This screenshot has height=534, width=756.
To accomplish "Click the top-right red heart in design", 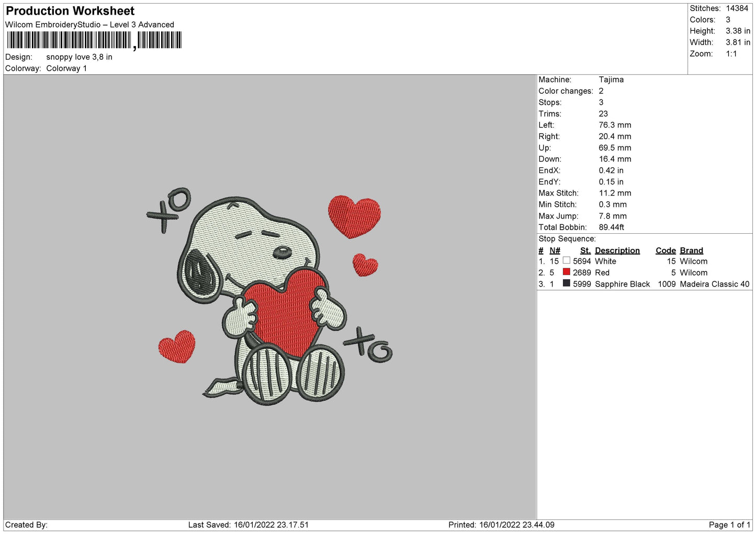I will click(x=354, y=215).
